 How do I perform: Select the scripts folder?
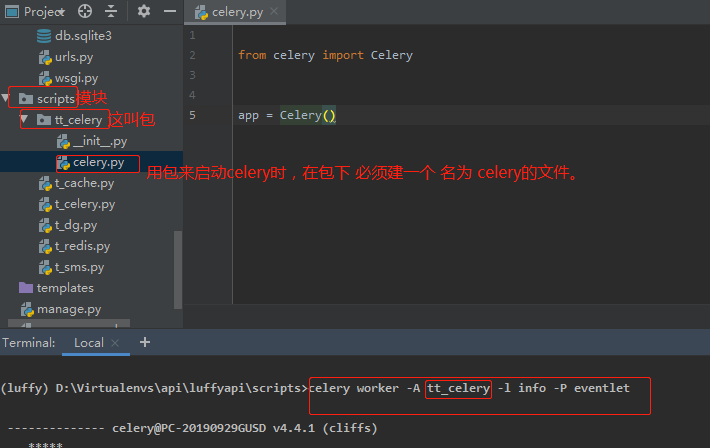[55, 99]
